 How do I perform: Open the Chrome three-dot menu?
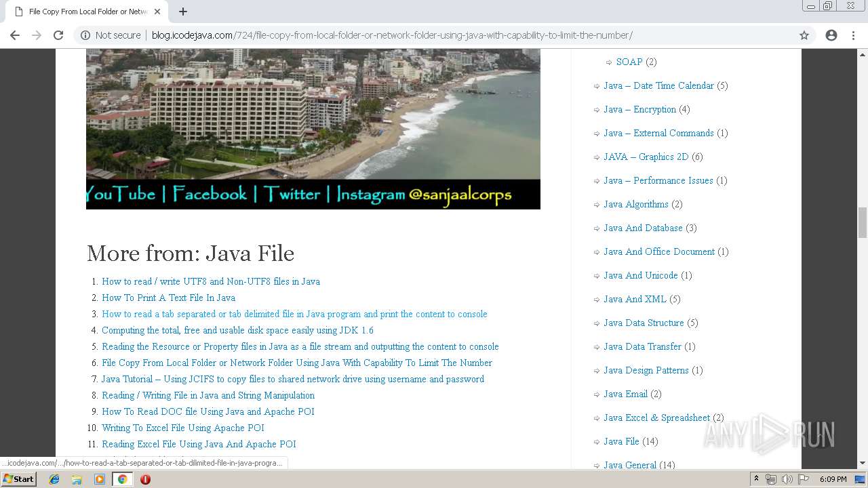(853, 35)
